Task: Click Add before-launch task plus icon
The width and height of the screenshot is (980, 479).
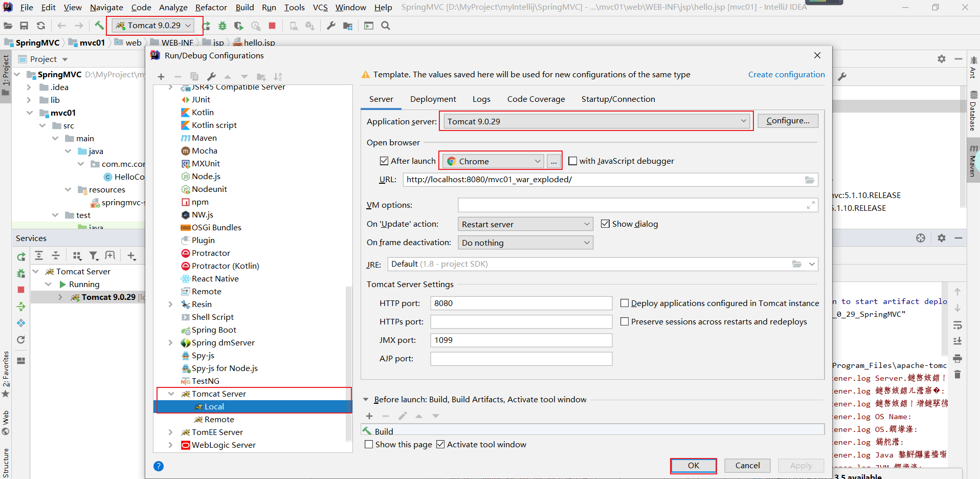Action: (x=369, y=416)
